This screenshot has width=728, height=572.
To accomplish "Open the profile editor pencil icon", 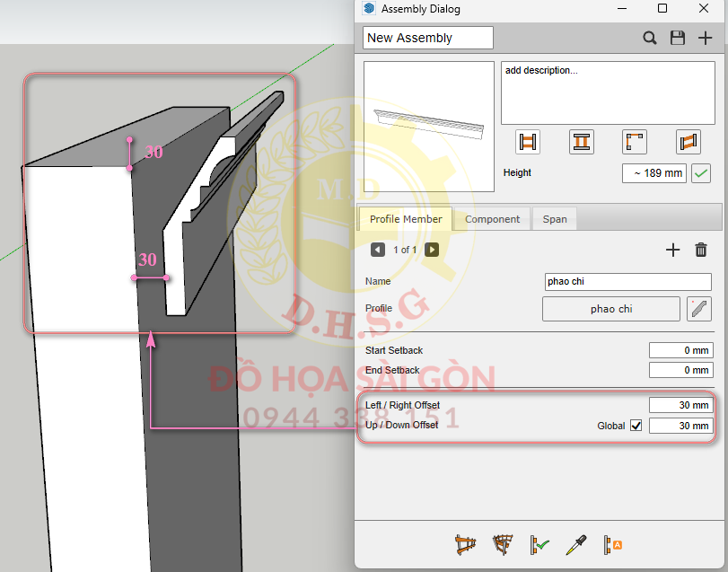I will pos(699,309).
